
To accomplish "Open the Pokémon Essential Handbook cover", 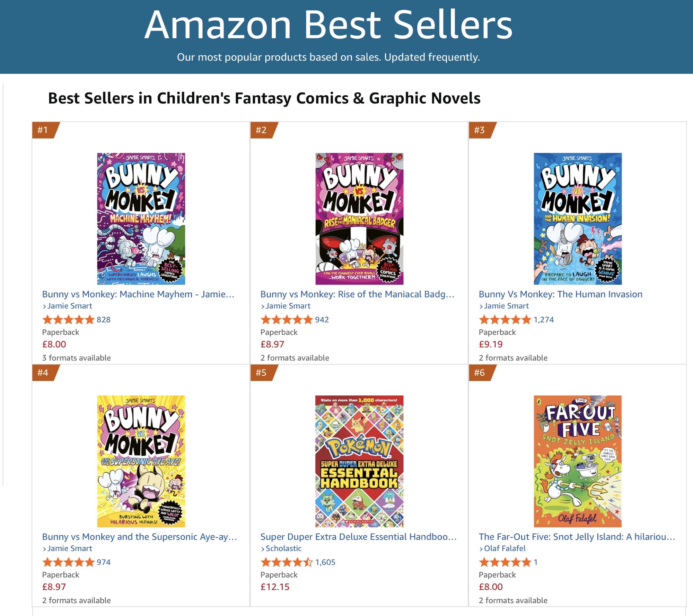I will 359,461.
